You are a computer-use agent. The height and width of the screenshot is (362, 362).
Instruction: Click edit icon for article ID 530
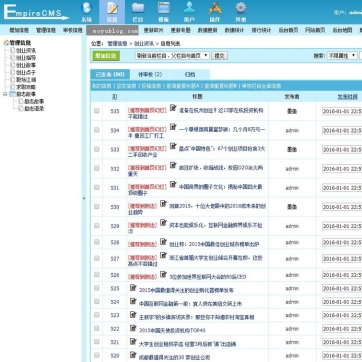163,203
